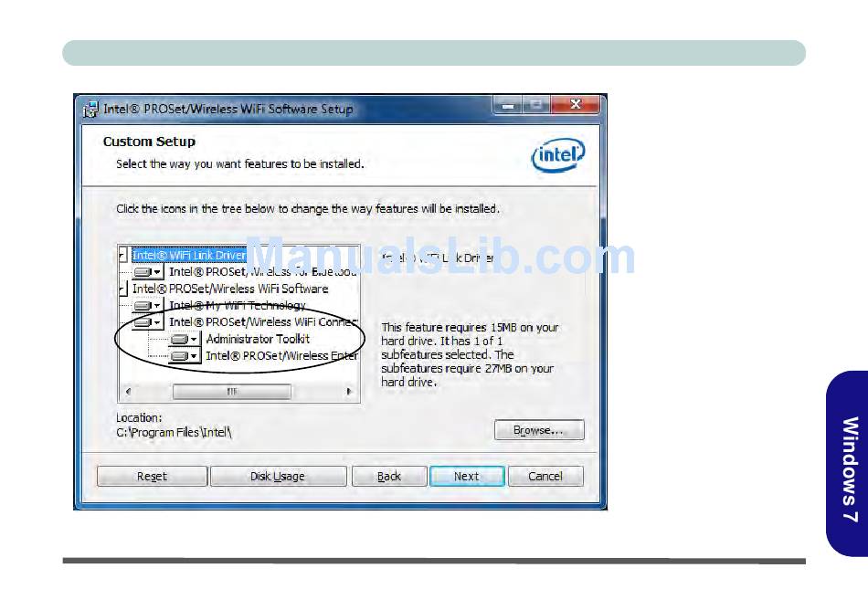Click the "This feature requires 15MB" description text
Screen dimensions: 868x610
[470, 354]
